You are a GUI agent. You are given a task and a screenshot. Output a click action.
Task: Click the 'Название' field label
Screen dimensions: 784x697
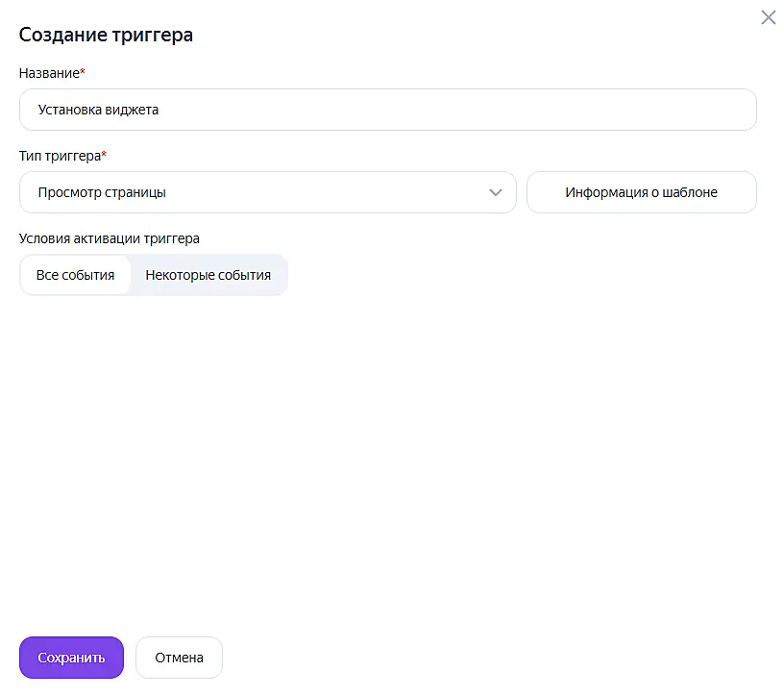(48, 73)
